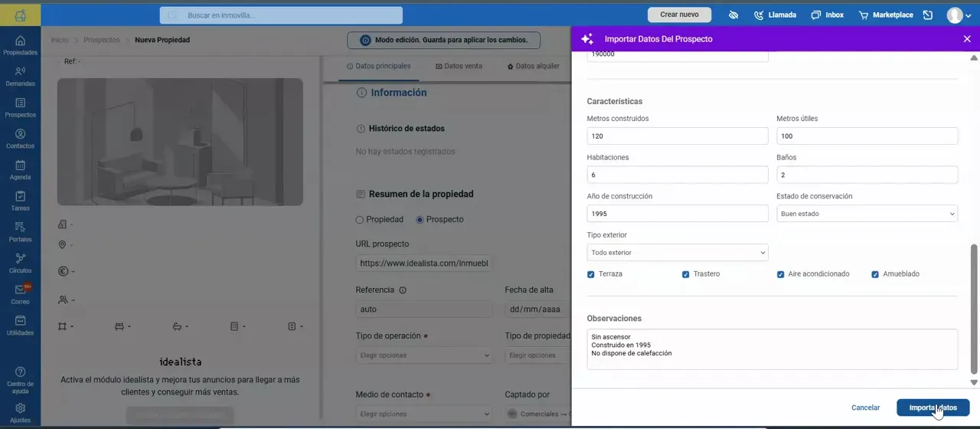The image size is (980, 429).
Task: Open Demandas in the sidebar
Action: 20,77
